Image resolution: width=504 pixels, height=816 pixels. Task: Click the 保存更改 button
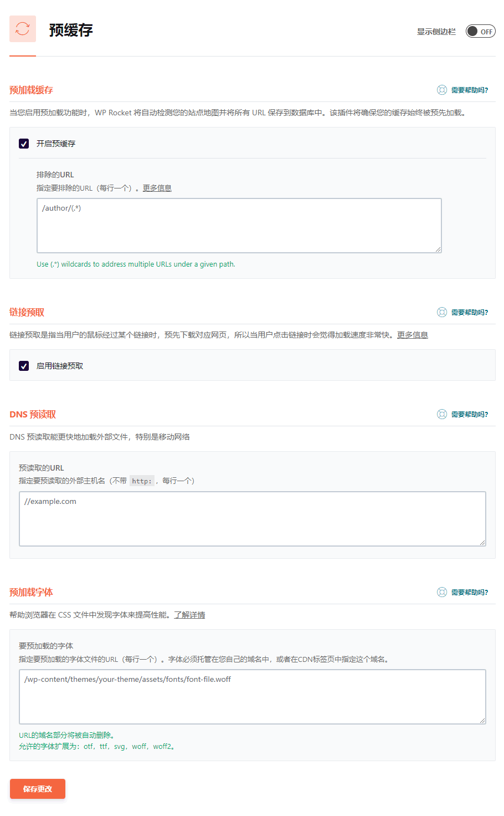pos(38,789)
